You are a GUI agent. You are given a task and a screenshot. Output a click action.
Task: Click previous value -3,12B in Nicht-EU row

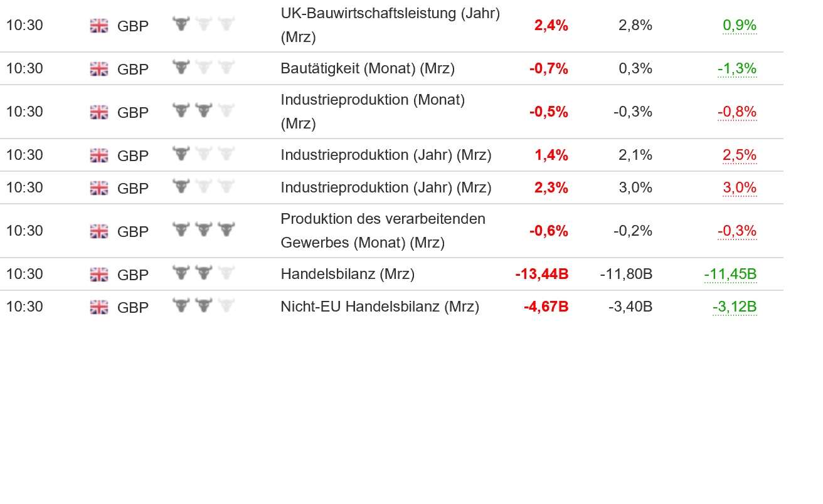click(734, 307)
